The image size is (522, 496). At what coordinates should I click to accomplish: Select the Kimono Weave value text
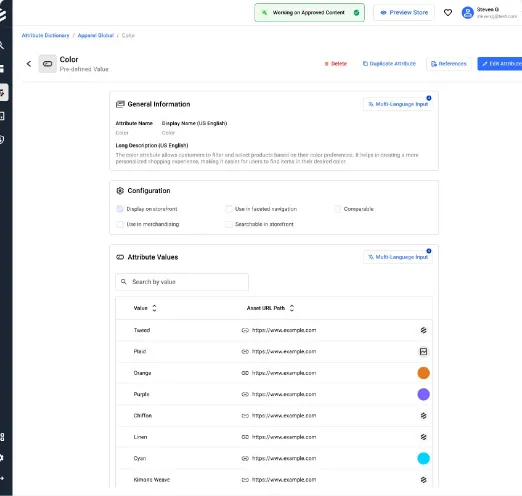pos(152,480)
